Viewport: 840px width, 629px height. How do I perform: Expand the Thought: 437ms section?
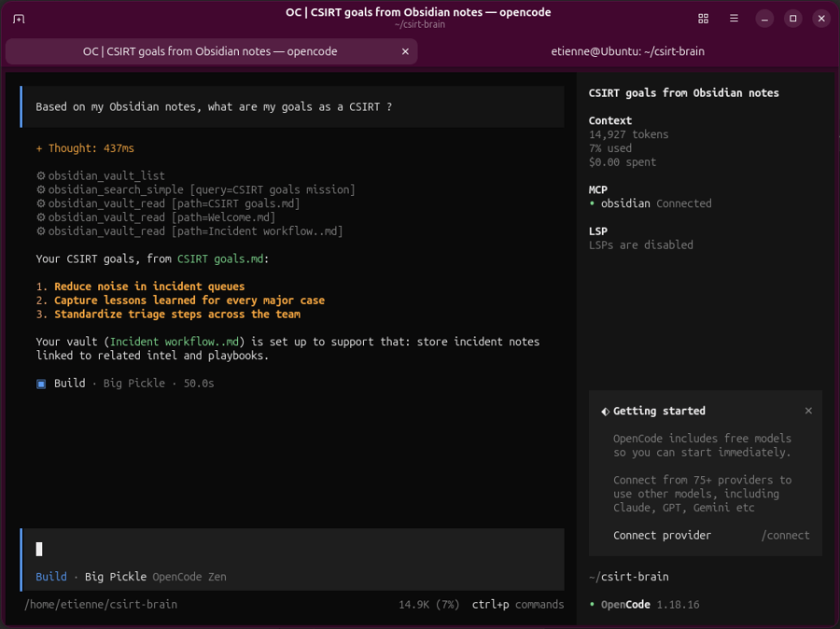[85, 148]
